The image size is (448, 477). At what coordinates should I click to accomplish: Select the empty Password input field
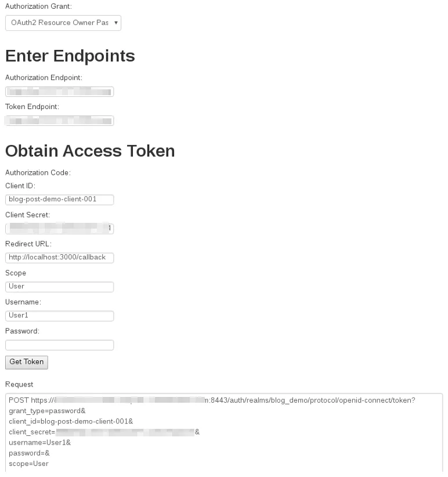[59, 345]
